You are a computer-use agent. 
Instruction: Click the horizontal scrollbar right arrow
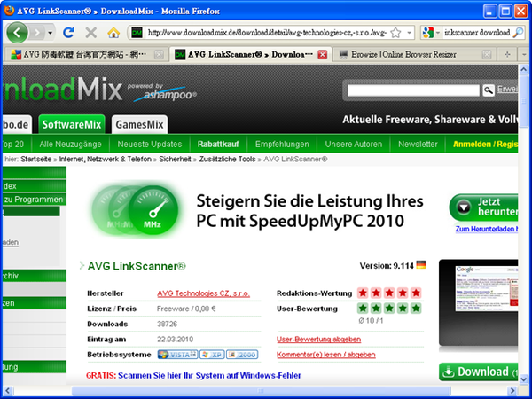point(512,390)
